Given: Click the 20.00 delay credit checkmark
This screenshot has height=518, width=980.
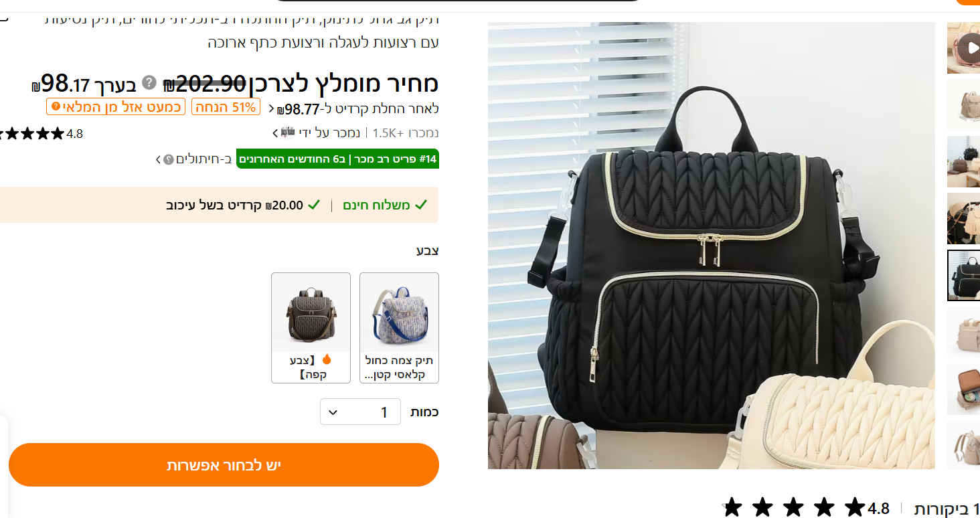Looking at the screenshot, I should pos(313,205).
